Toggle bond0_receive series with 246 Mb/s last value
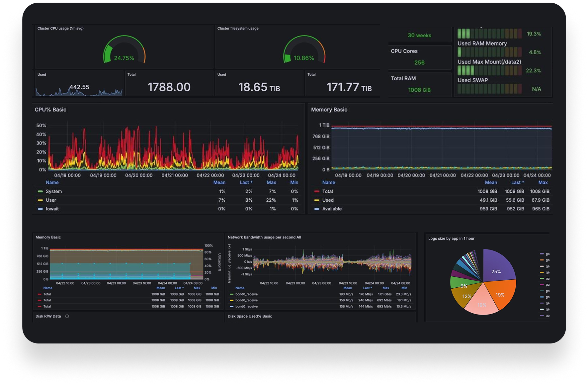Screen dimensions: 588x385 point(246,300)
